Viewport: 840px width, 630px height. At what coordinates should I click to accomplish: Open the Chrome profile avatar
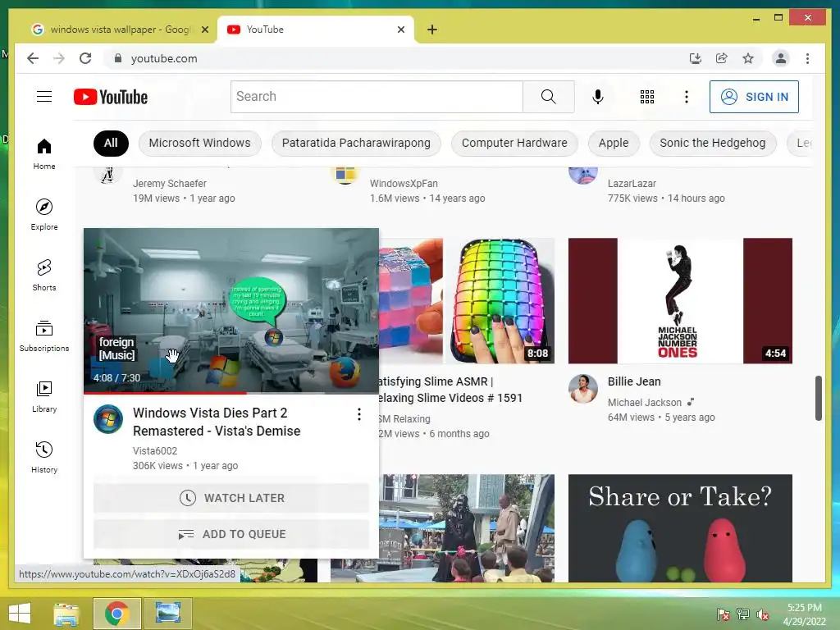[781, 58]
